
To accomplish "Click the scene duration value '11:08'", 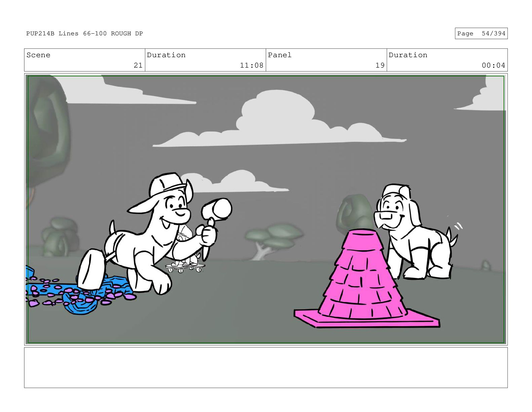I will (252, 65).
